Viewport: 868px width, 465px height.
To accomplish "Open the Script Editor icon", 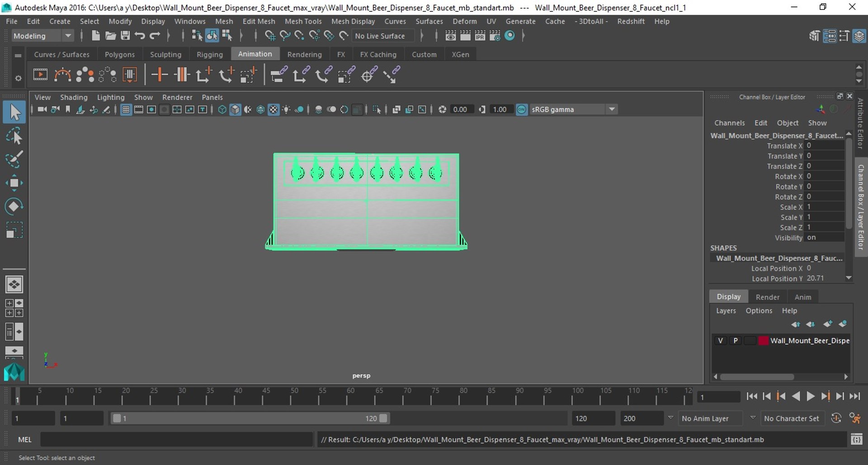I will [857, 439].
